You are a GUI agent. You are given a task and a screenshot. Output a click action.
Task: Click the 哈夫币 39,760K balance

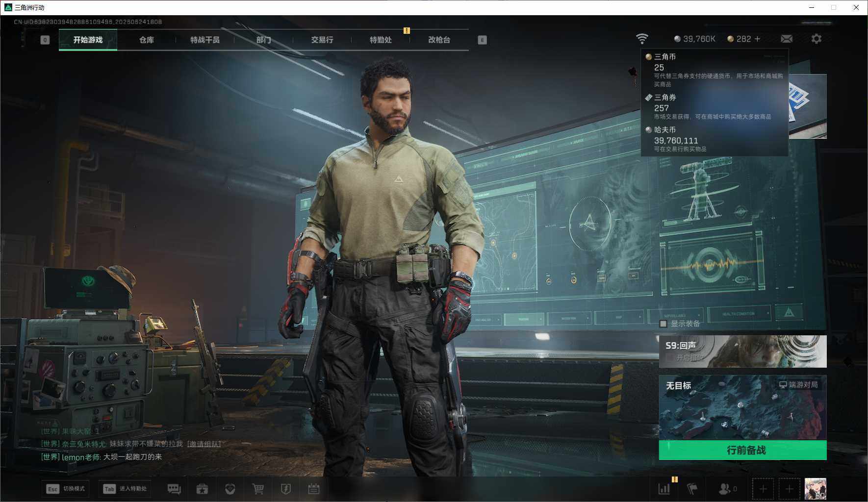tap(694, 39)
